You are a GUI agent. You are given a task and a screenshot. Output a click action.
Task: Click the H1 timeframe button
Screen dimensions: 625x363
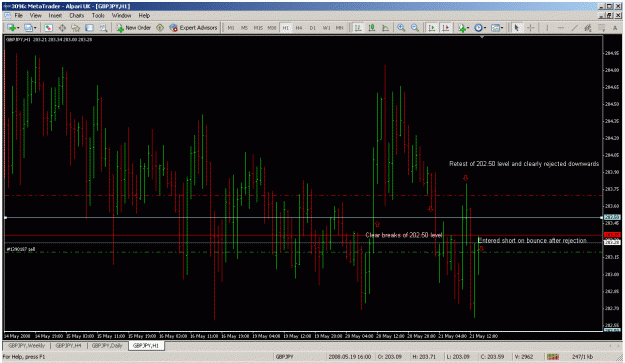point(285,28)
